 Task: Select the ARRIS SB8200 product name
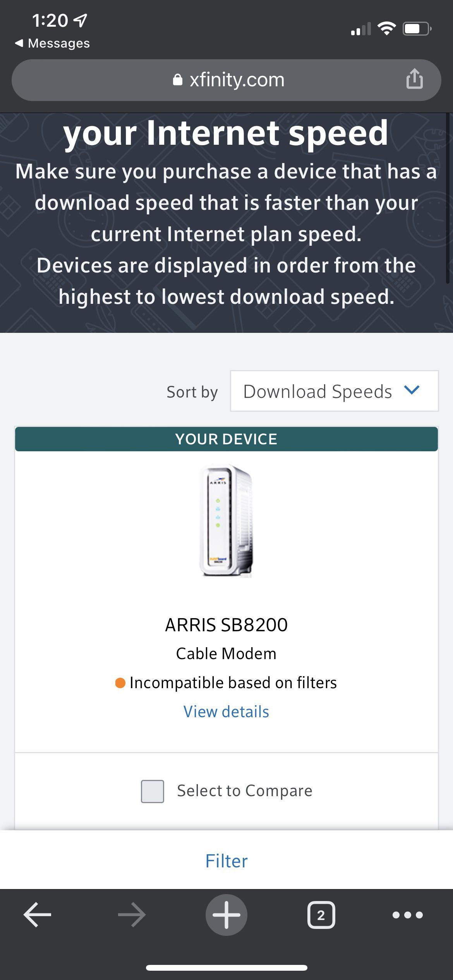(x=226, y=624)
